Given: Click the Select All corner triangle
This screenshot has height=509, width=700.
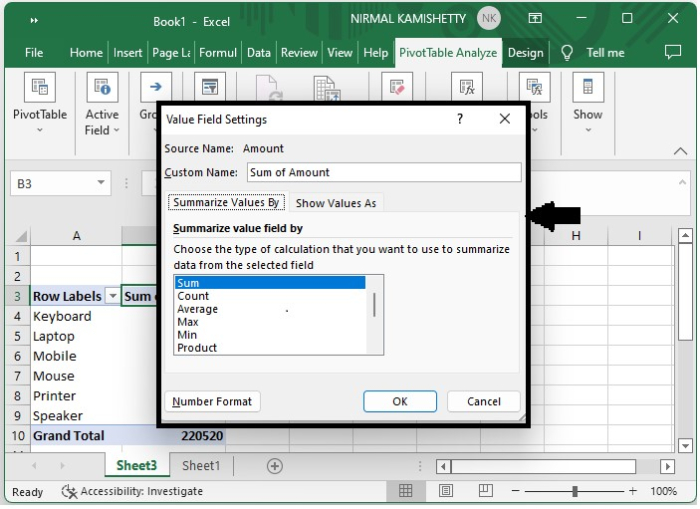Looking at the screenshot, I should point(21,236).
